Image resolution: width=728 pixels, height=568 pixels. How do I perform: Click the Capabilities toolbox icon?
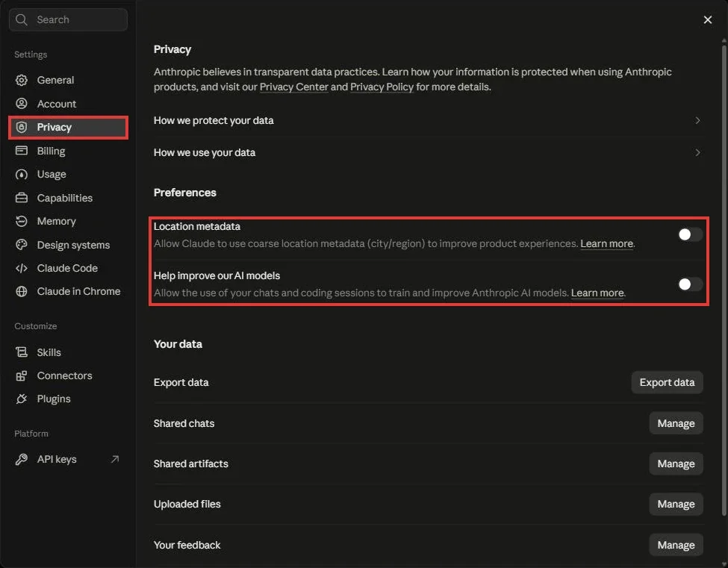coord(22,198)
